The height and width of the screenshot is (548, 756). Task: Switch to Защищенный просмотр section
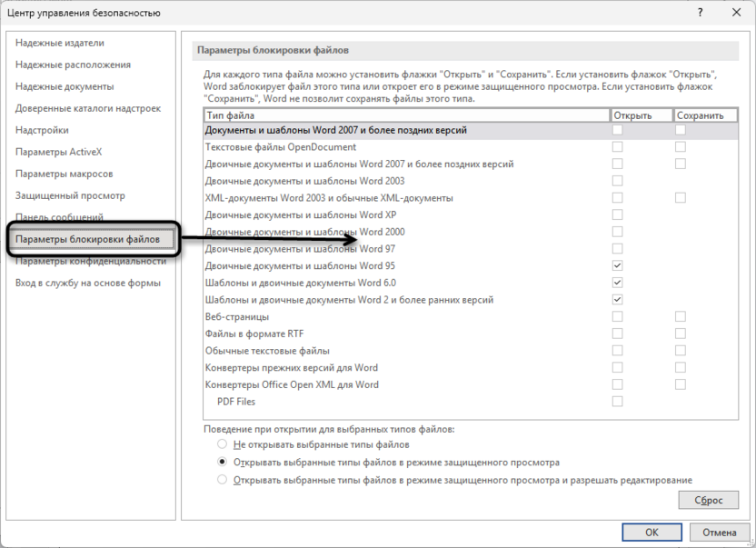(x=70, y=195)
